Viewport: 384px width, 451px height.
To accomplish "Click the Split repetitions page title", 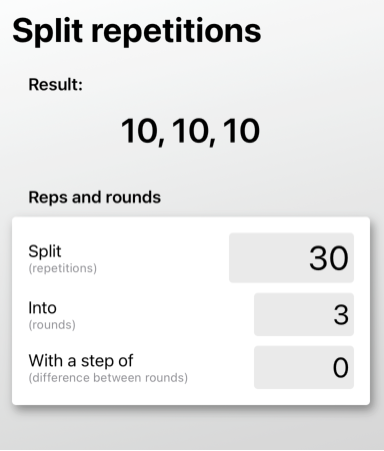I will 137,32.
